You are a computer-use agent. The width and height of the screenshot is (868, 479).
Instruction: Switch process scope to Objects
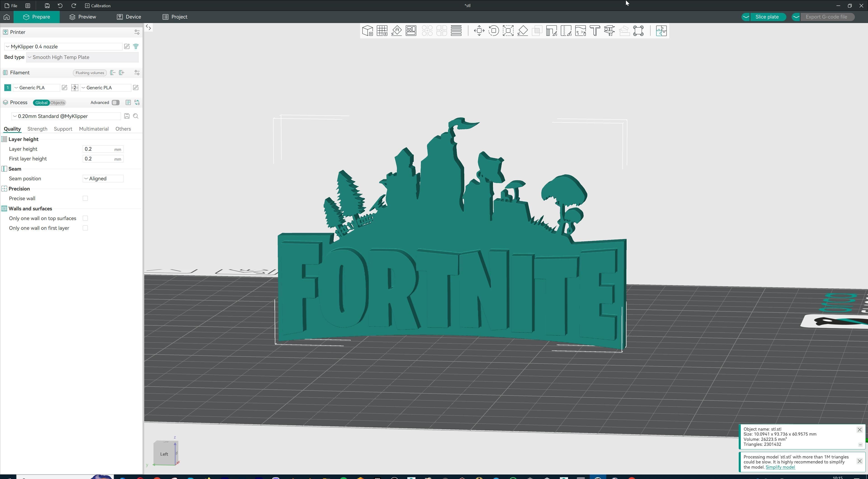pyautogui.click(x=58, y=103)
